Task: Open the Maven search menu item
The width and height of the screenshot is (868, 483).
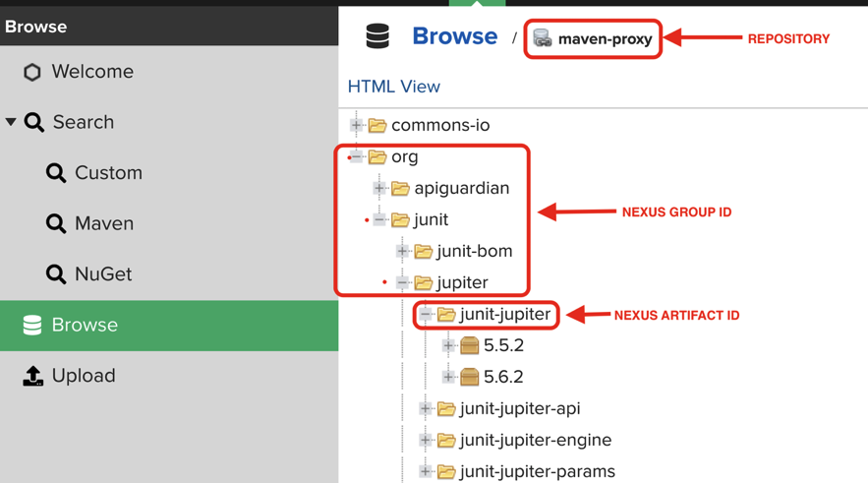Action: click(x=103, y=223)
